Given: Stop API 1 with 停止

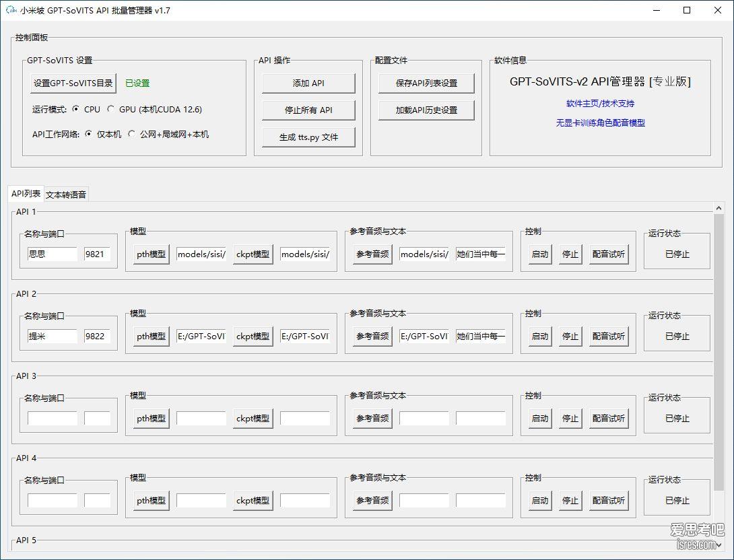Looking at the screenshot, I should (570, 254).
